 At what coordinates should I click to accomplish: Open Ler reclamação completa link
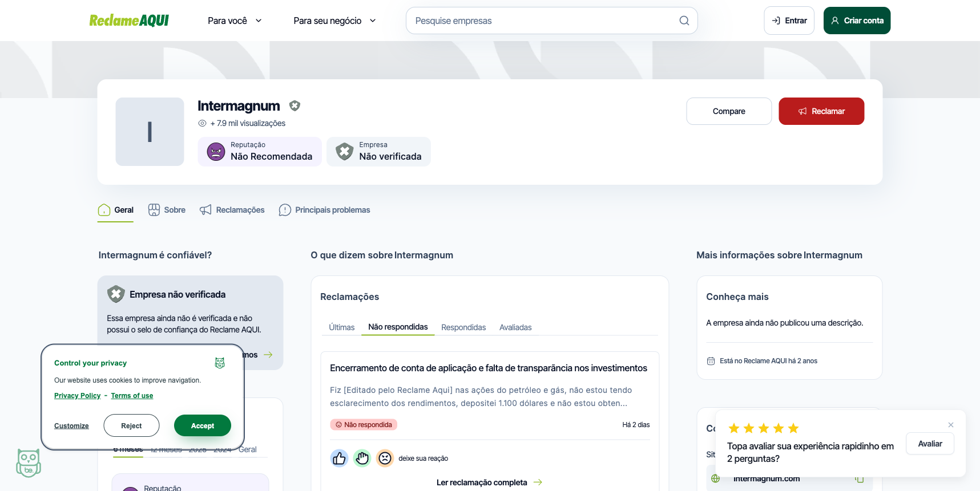tap(489, 482)
